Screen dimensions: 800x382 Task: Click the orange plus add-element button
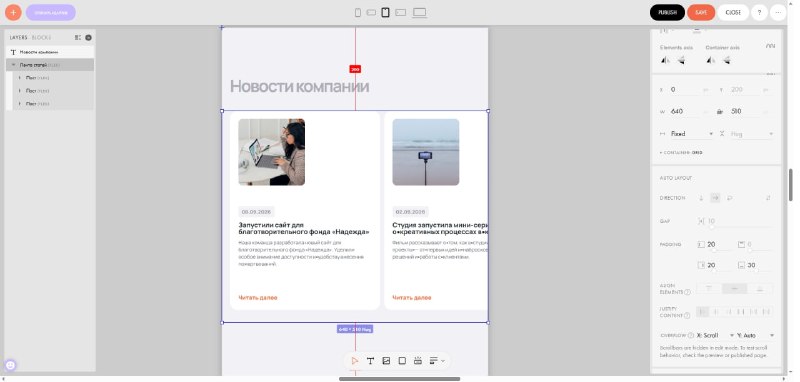click(x=13, y=12)
